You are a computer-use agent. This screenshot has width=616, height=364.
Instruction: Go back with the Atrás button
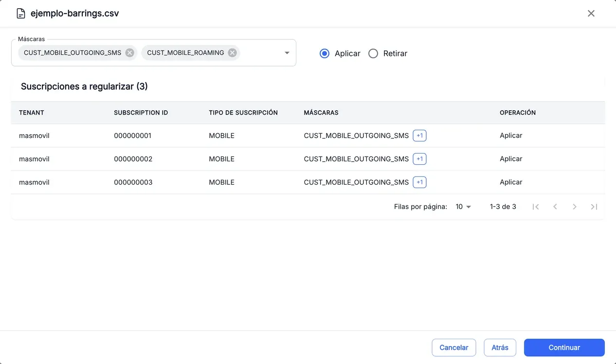500,347
